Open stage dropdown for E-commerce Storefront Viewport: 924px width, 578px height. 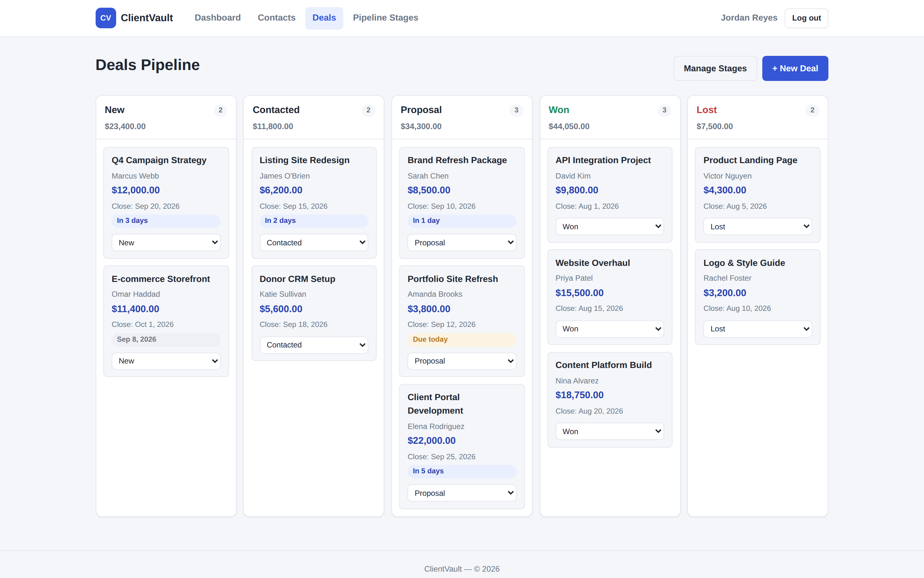pos(166,361)
